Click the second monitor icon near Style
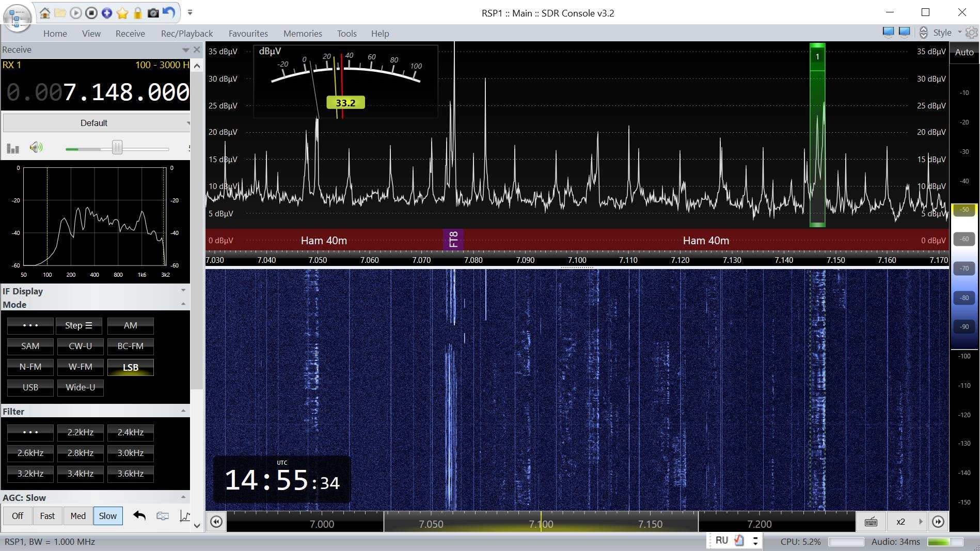This screenshot has height=551, width=980. pos(905,32)
